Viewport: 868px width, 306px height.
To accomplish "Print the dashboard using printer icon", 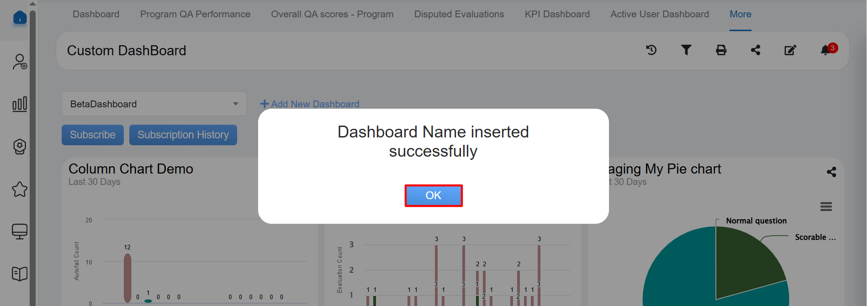I will coord(721,50).
